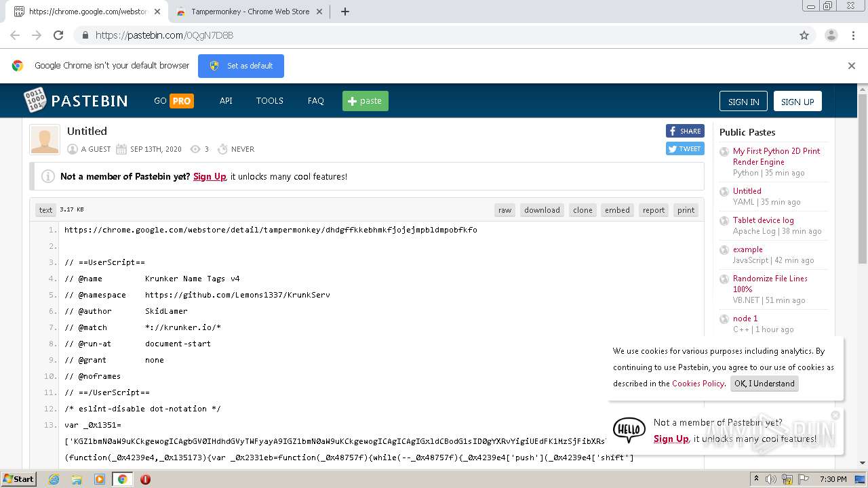
Task: Click the Hello speech bubble icon
Action: (629, 430)
